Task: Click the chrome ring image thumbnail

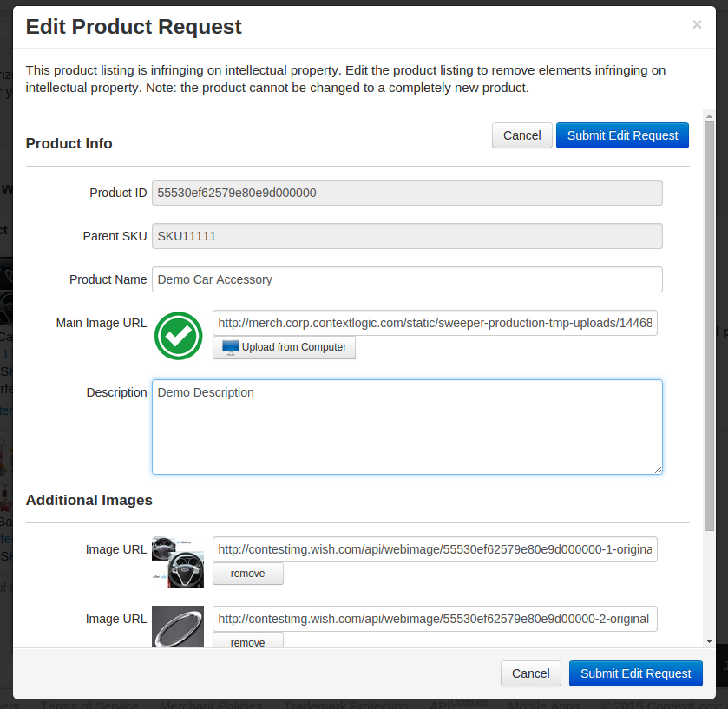Action: [178, 627]
